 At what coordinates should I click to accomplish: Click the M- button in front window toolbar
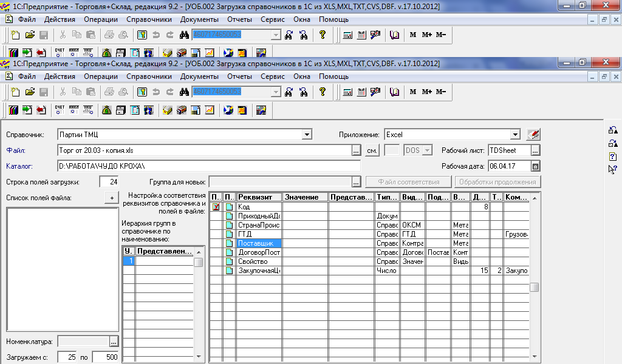441,92
